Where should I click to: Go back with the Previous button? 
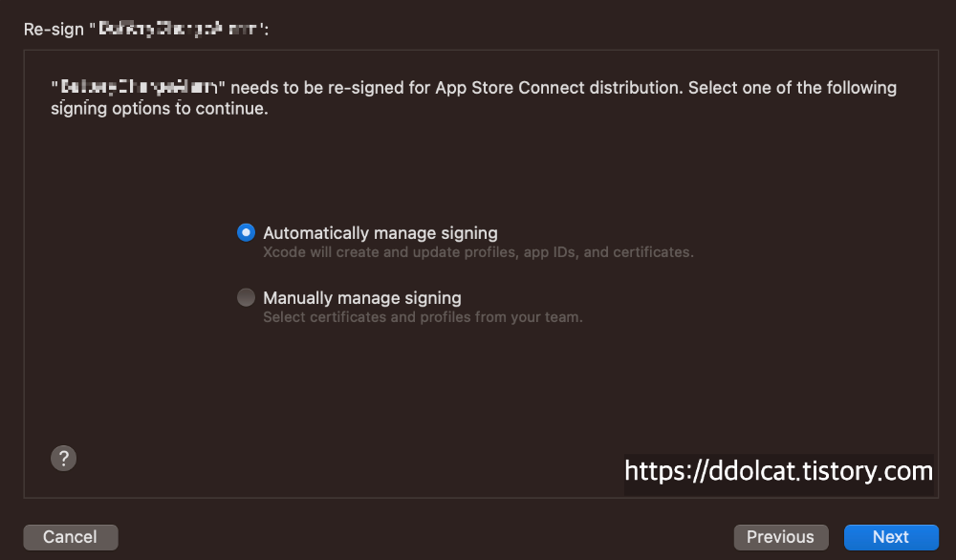click(780, 537)
